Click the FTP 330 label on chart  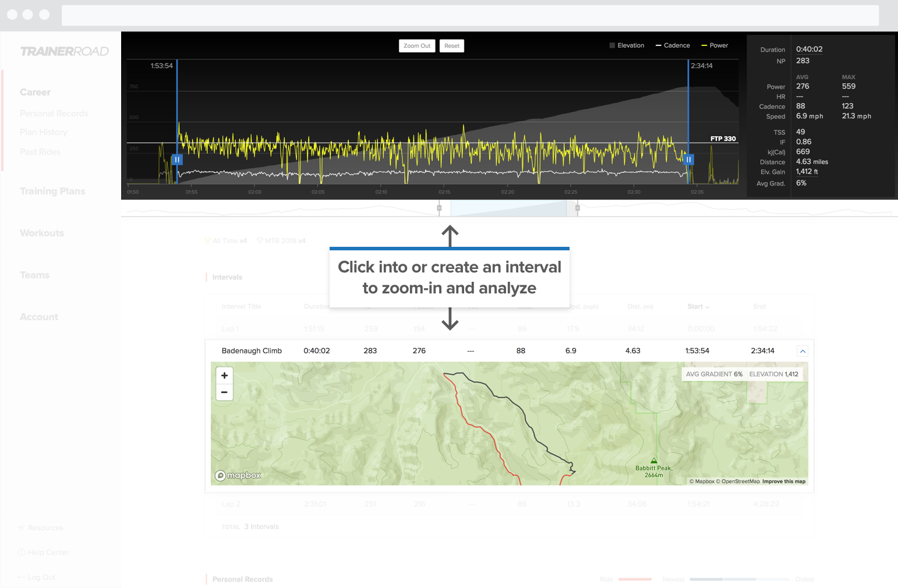(723, 139)
